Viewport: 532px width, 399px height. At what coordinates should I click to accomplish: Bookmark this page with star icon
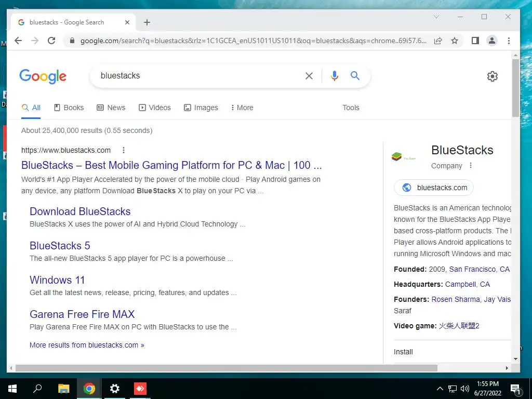[455, 41]
